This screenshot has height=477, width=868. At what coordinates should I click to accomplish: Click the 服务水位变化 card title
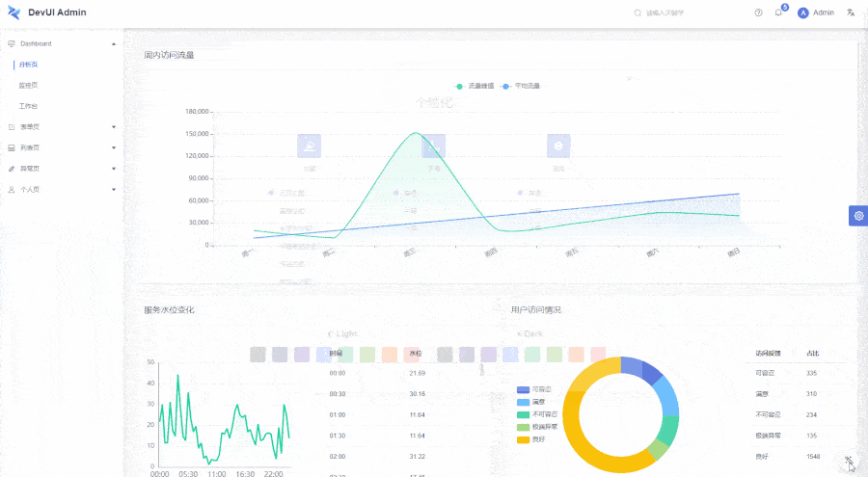(169, 310)
